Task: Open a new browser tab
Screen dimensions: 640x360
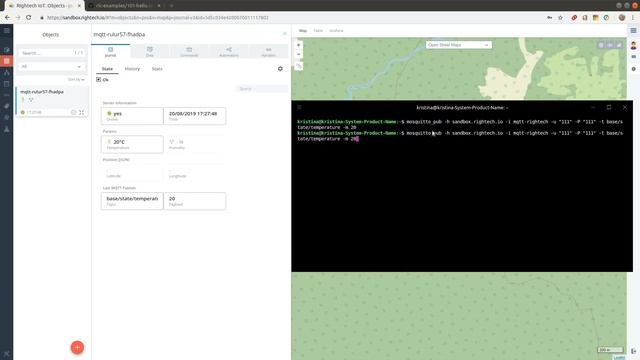Action: pos(171,6)
